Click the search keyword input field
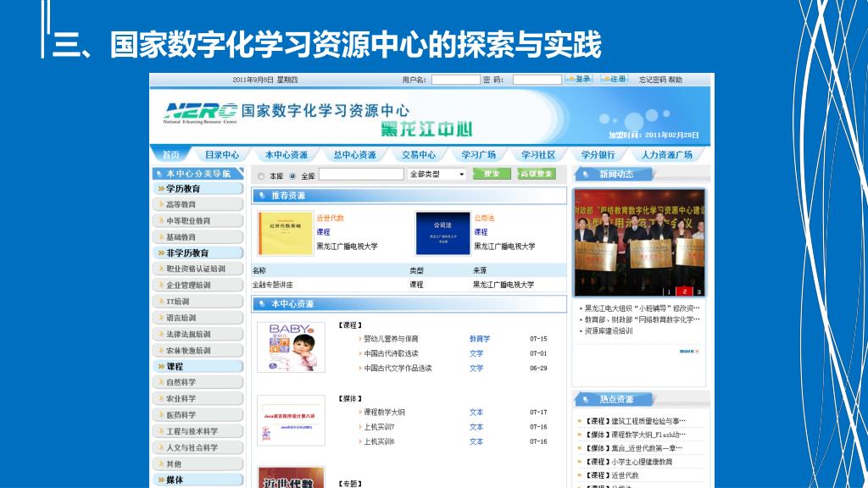The height and width of the screenshot is (488, 868). click(361, 175)
